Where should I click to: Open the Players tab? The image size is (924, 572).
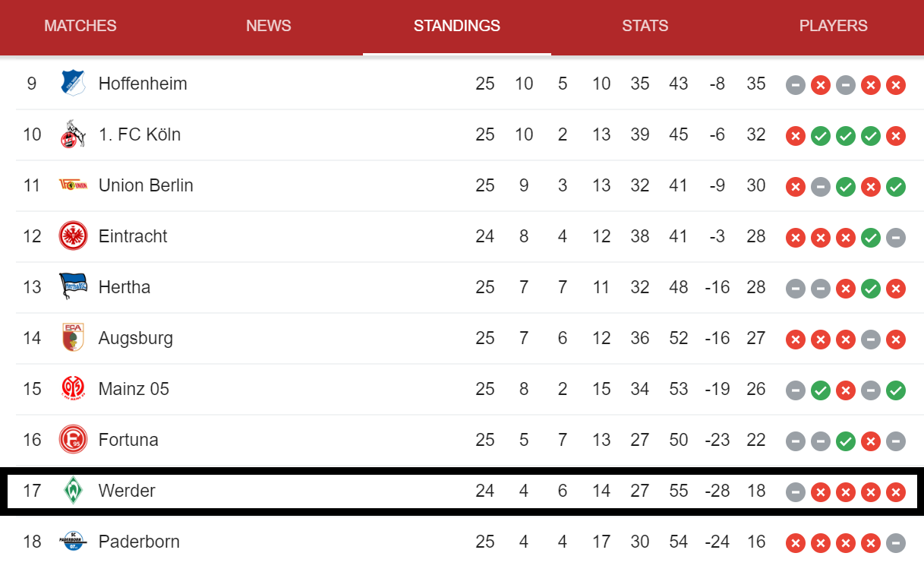click(834, 26)
